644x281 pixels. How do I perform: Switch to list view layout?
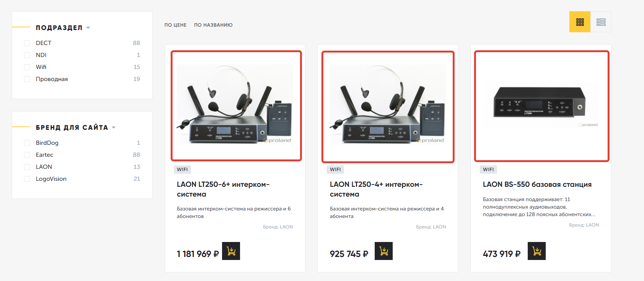click(601, 22)
